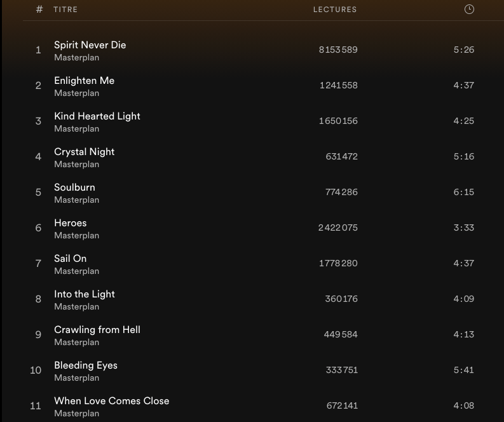Click the Soulburn song title
This screenshot has width=504, height=422.
tap(74, 187)
